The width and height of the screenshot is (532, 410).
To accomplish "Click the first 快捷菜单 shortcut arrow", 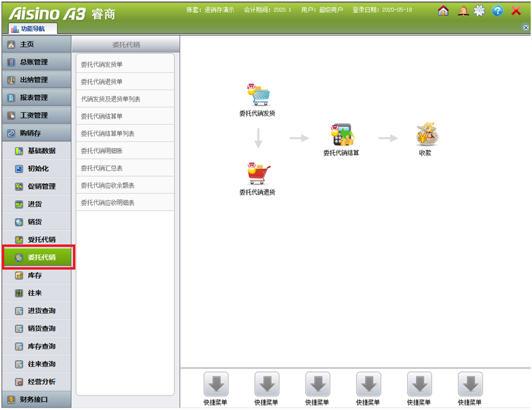I will click(216, 384).
